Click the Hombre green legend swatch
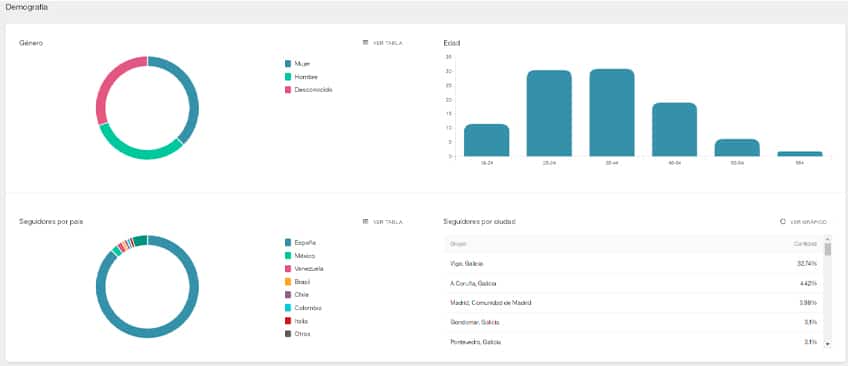The height and width of the screenshot is (366, 848). click(x=288, y=77)
